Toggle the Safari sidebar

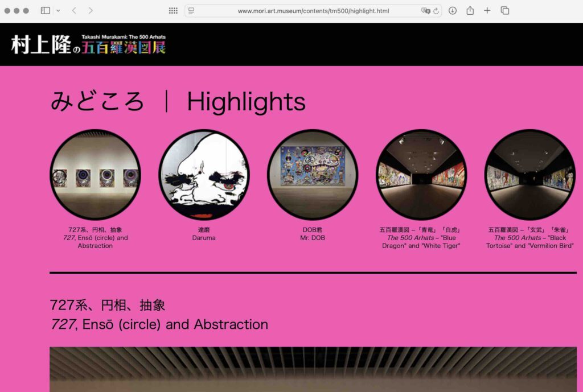46,11
